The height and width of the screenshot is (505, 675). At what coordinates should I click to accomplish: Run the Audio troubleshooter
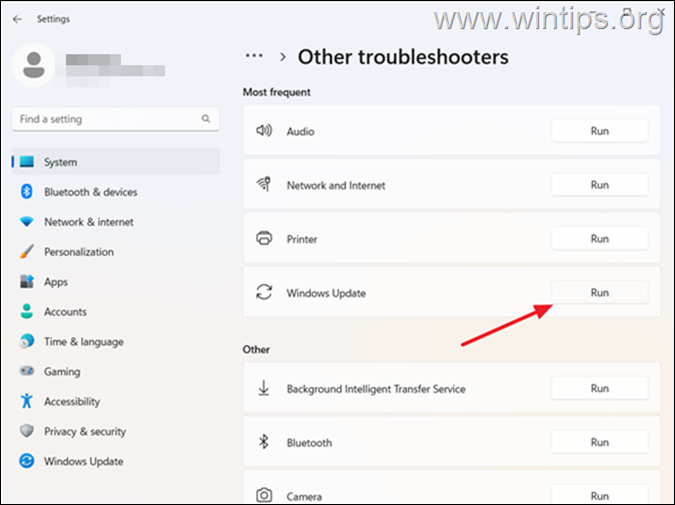(600, 131)
